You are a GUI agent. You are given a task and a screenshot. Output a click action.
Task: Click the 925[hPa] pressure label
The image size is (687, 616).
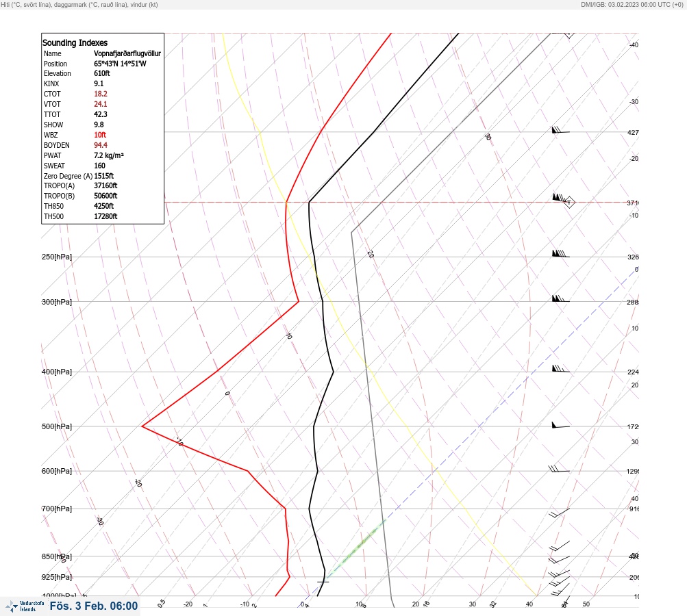pos(57,577)
